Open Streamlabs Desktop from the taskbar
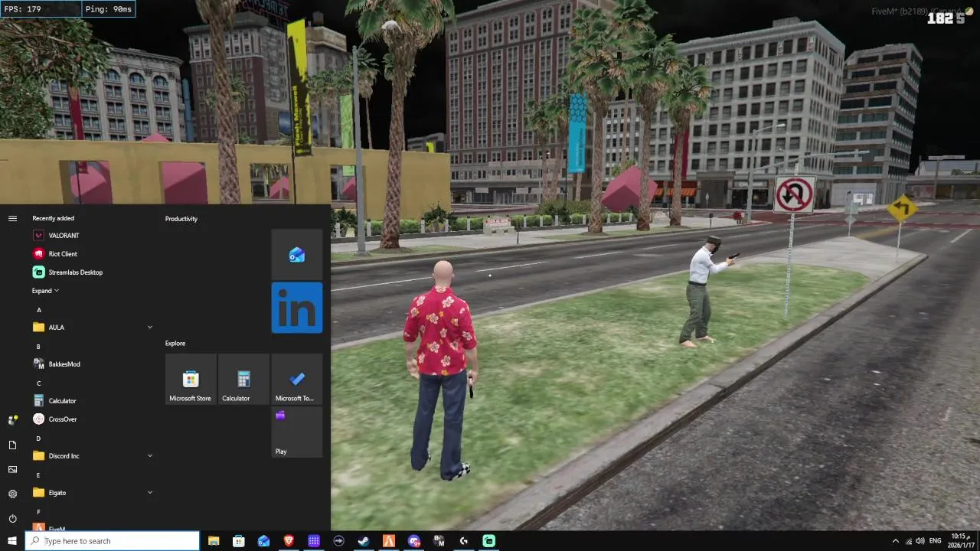Screen dimensions: 980x551 (x=489, y=541)
